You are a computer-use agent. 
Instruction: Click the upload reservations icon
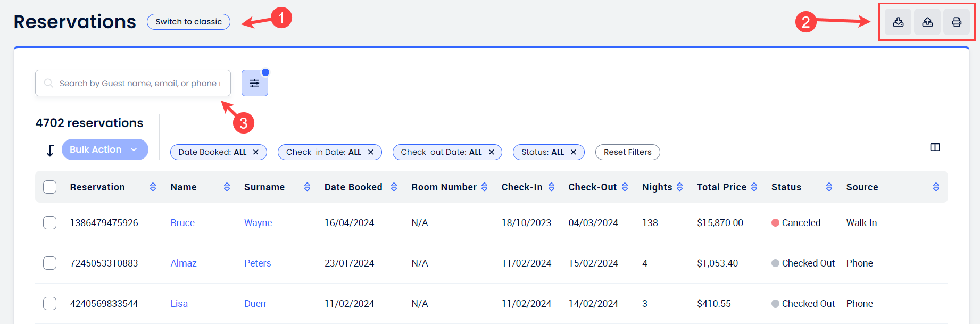click(x=927, y=22)
